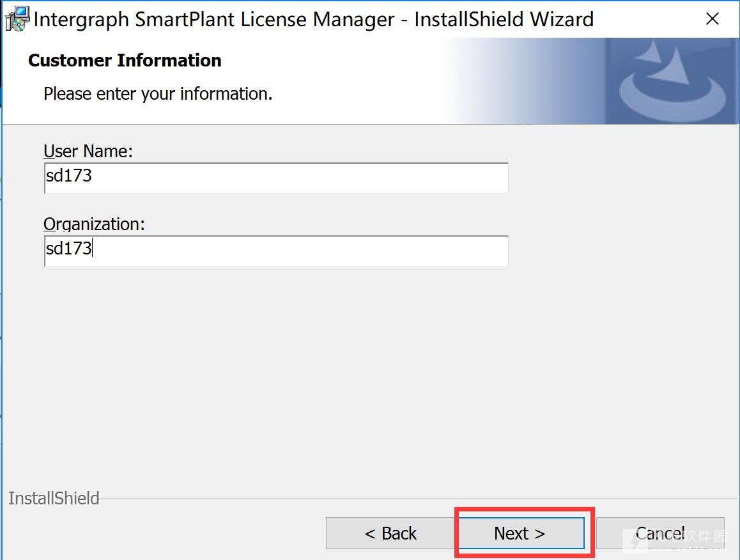Select the Customer Information heading text

click(125, 61)
